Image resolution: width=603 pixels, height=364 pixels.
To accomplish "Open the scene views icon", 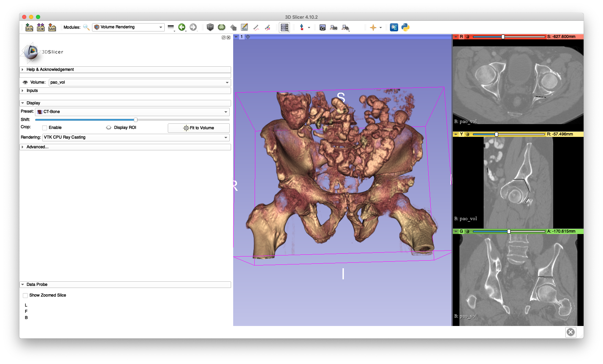I will 334,27.
